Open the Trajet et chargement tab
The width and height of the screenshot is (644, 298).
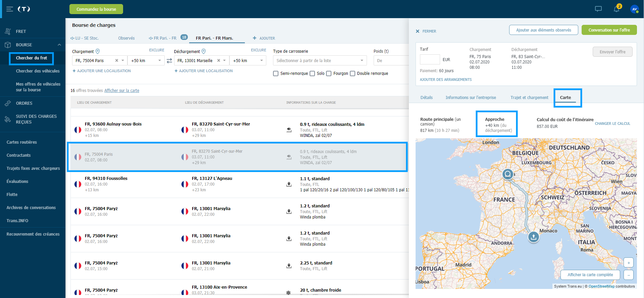[x=529, y=98]
